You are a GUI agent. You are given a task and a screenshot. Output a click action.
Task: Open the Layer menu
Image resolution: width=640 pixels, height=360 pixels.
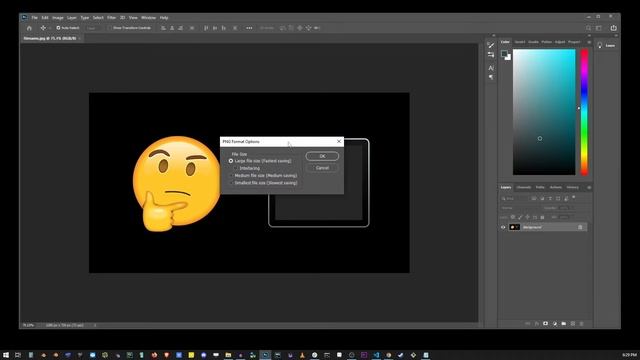tap(72, 18)
